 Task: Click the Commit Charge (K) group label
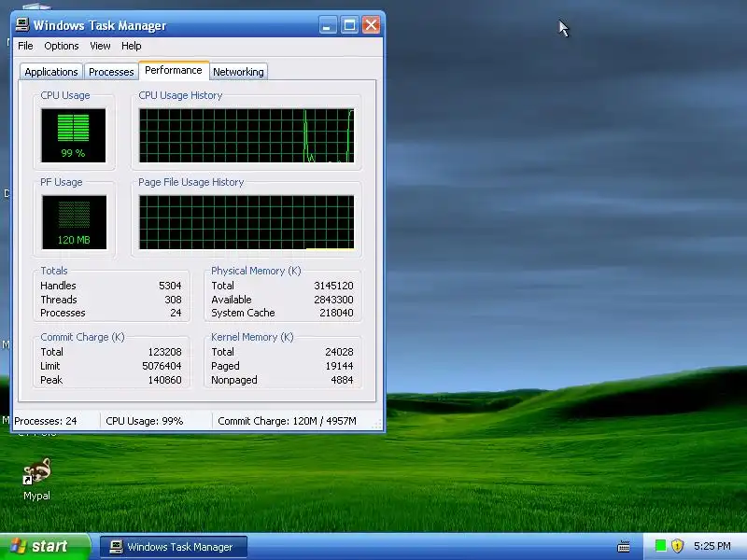tap(82, 337)
